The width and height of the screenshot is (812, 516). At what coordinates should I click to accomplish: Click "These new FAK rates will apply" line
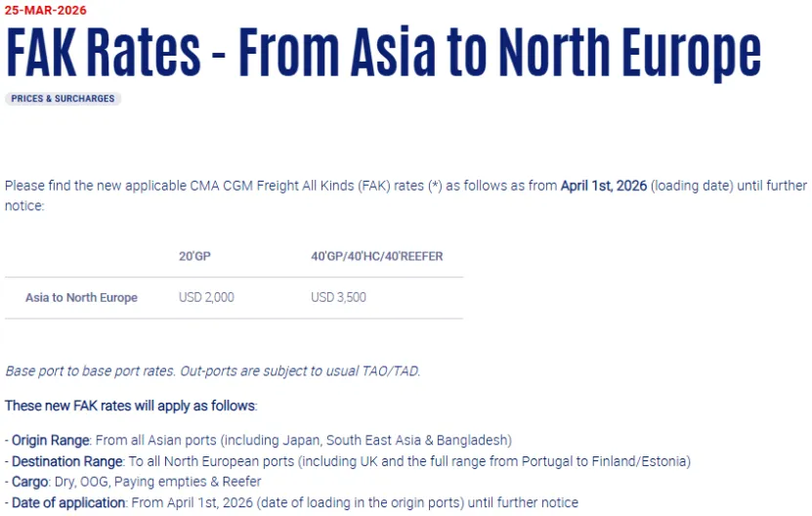pyautogui.click(x=130, y=406)
